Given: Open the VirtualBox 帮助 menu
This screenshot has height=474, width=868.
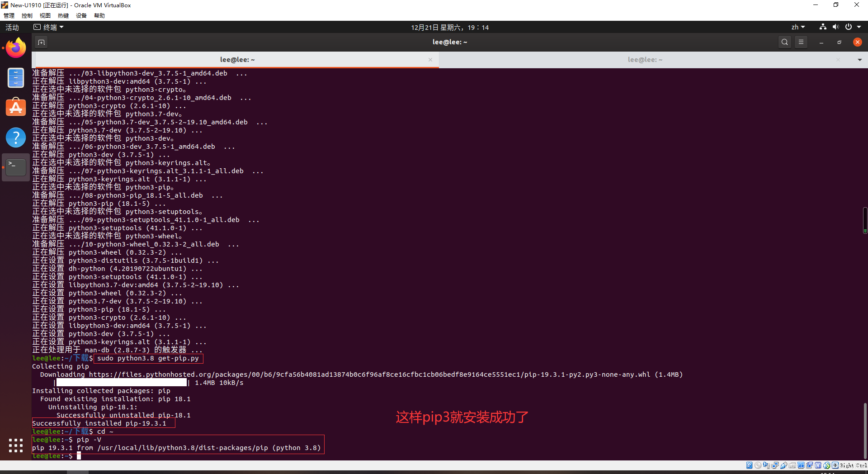Looking at the screenshot, I should click(99, 15).
